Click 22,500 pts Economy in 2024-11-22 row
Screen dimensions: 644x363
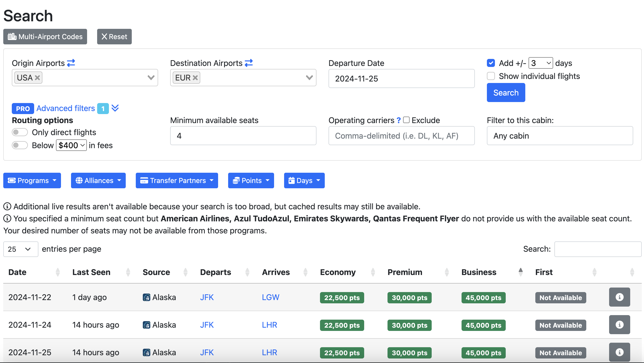tap(342, 298)
